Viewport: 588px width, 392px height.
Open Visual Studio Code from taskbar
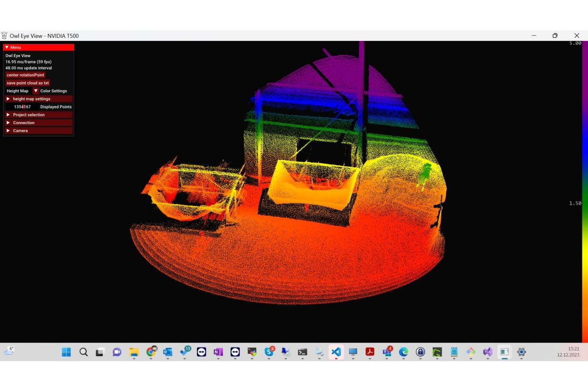(336, 352)
